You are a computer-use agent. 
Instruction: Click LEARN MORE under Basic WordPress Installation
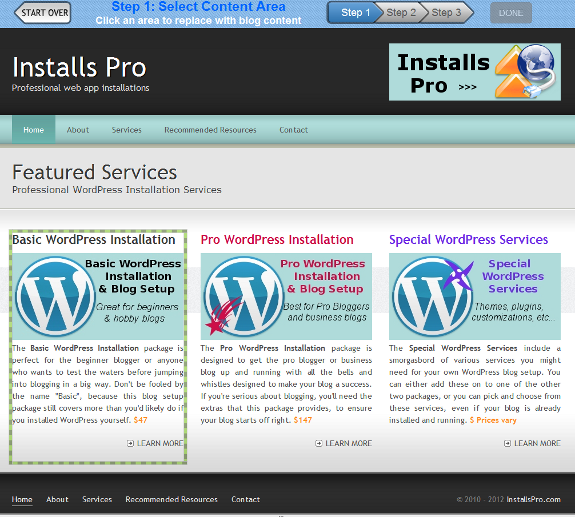pos(160,443)
